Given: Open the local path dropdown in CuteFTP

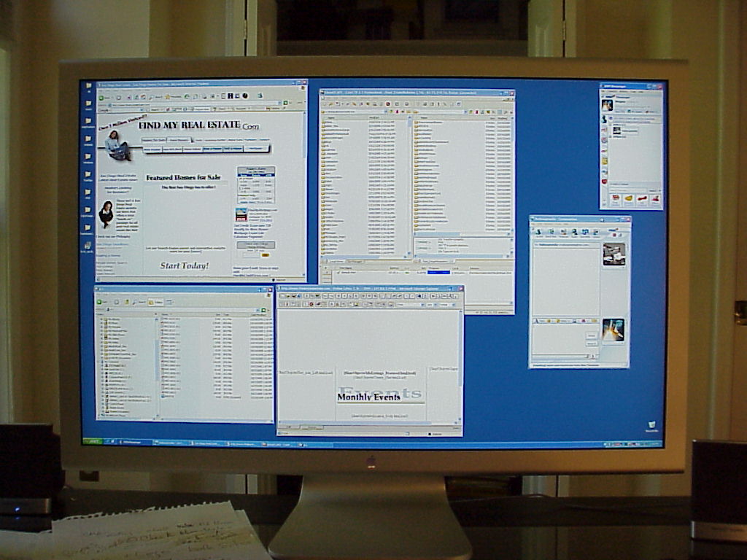Looking at the screenshot, I should [386, 112].
